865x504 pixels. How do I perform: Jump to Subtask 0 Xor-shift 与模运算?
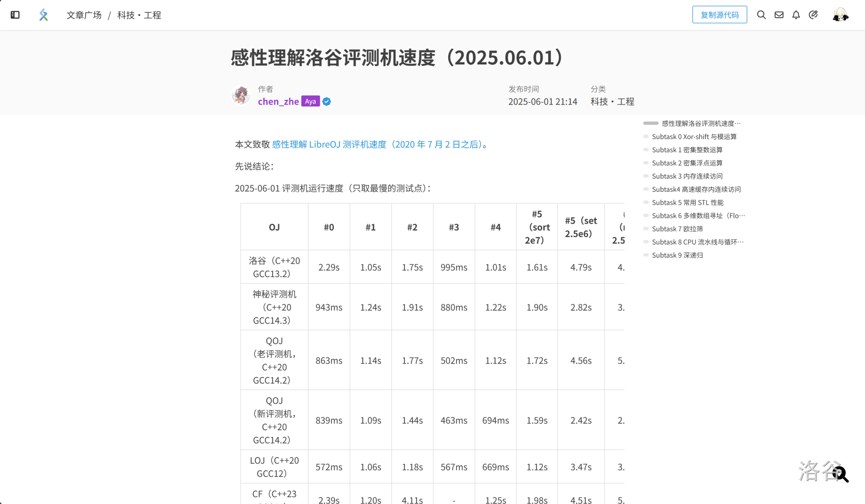[x=694, y=137]
